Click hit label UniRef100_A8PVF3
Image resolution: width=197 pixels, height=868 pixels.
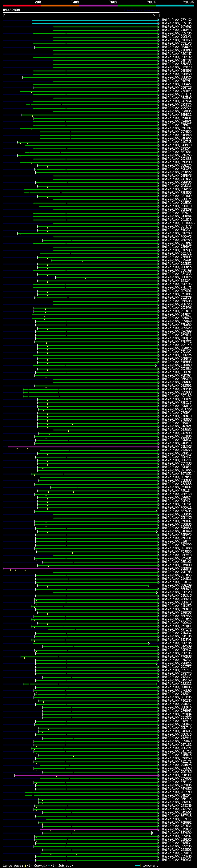click(177, 555)
